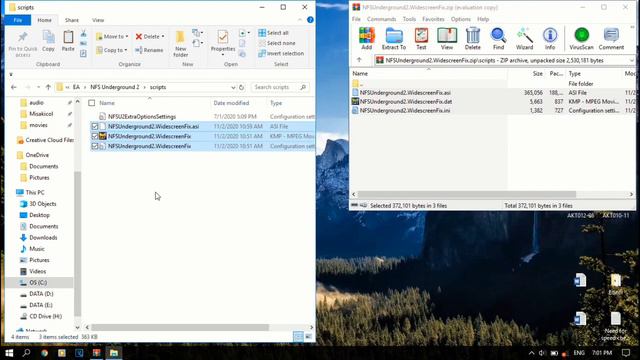Open Explorer ribbon help icon
The height and width of the screenshot is (360, 640).
[310, 20]
